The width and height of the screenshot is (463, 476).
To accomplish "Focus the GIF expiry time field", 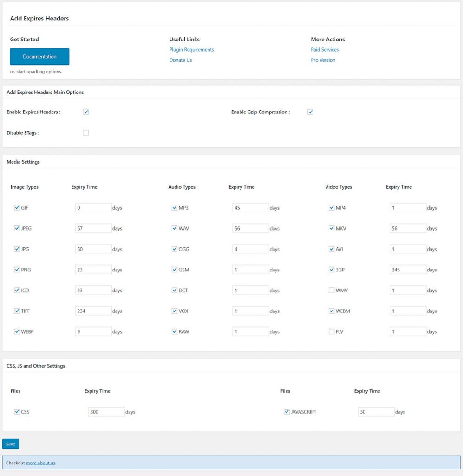I will tap(93, 208).
